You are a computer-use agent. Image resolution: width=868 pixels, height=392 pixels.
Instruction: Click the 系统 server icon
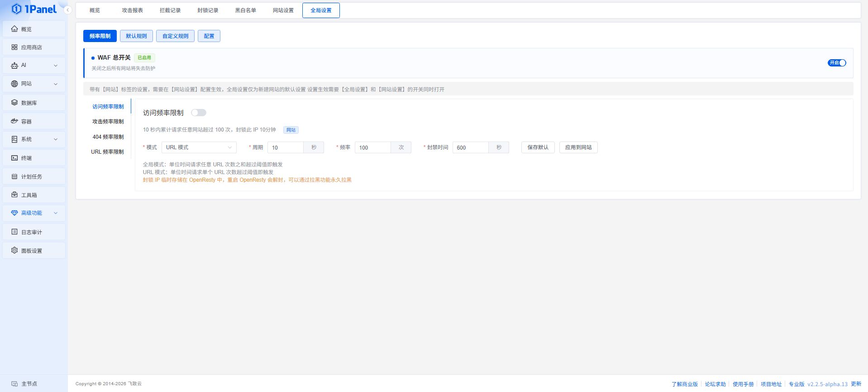[x=14, y=139]
